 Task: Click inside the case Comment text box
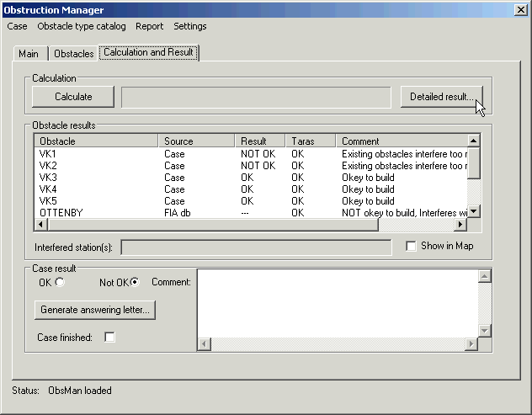coord(338,303)
